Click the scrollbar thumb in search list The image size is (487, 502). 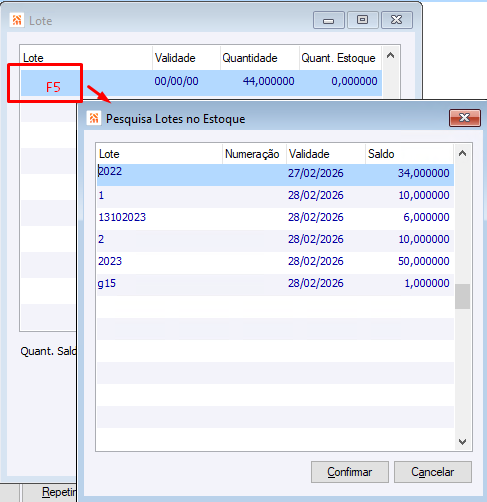[462, 296]
